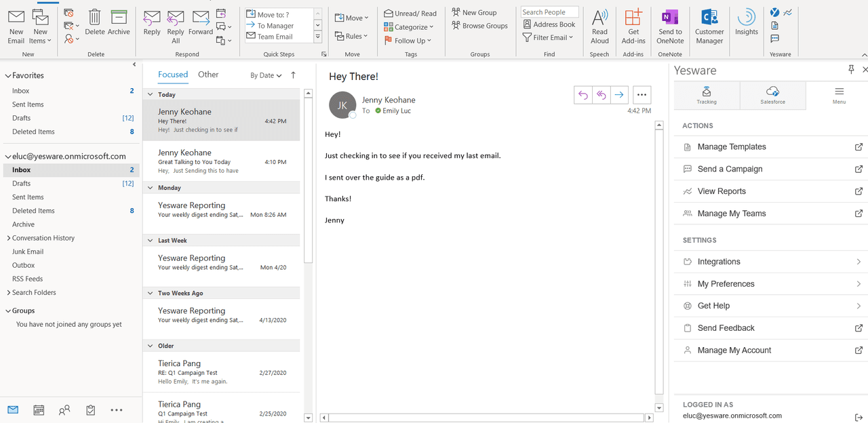The width and height of the screenshot is (868, 423).
Task: Create a New Group
Action: 474,12
